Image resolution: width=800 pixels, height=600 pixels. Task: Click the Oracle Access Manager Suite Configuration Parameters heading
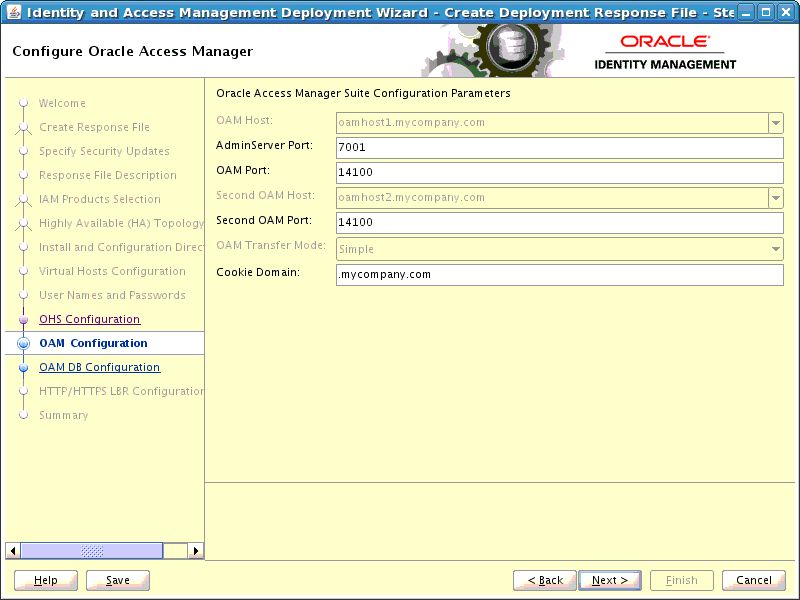click(363, 93)
